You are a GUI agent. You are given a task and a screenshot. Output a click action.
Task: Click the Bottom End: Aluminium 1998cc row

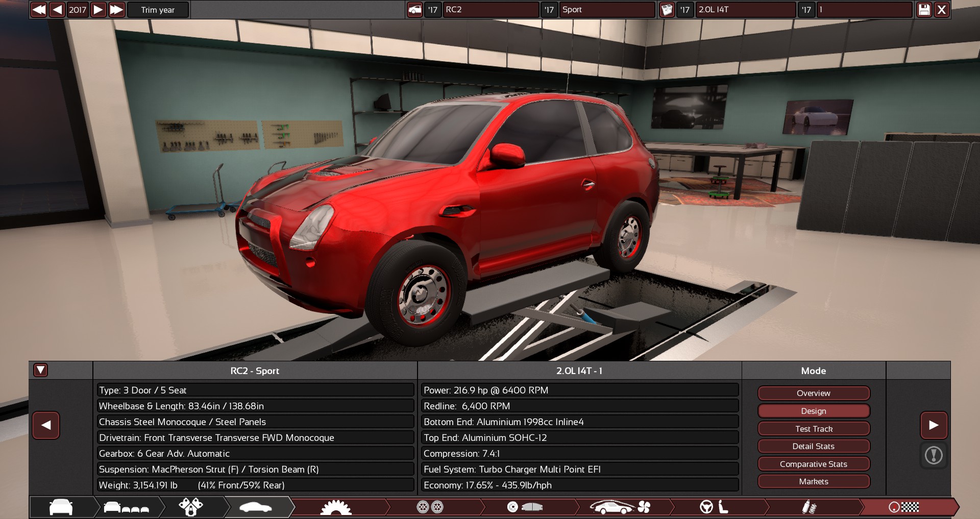[x=580, y=422]
